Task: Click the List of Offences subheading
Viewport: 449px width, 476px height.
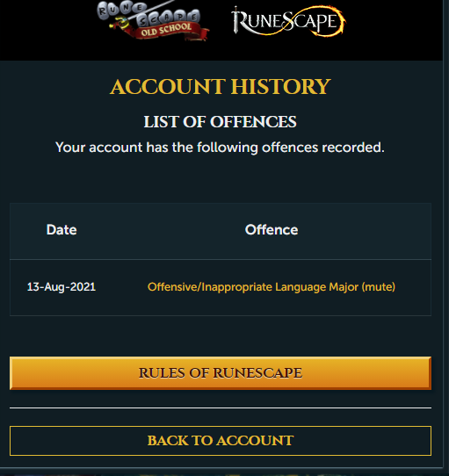Action: [x=220, y=122]
